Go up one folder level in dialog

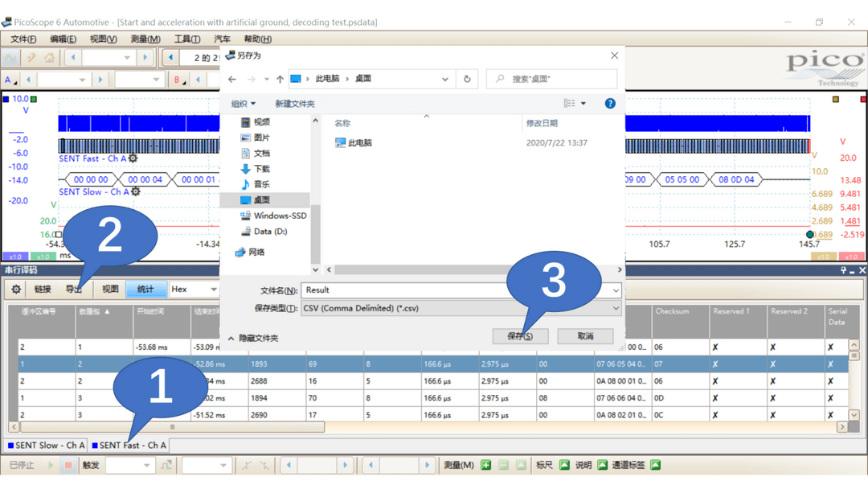[280, 79]
